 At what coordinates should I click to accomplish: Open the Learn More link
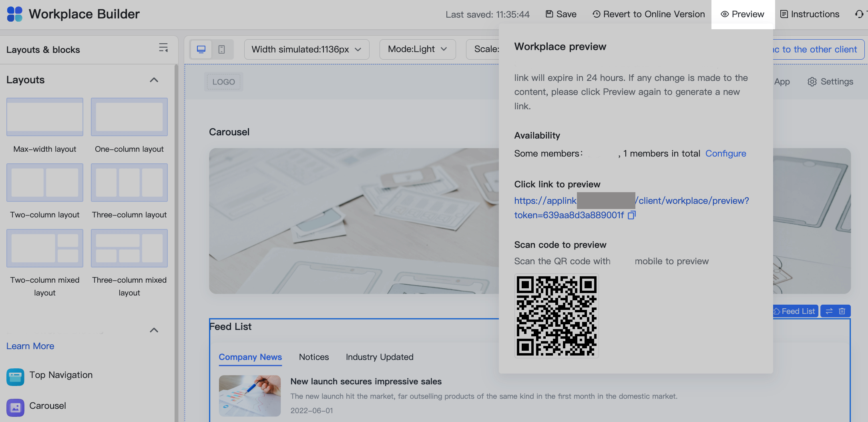pos(30,346)
